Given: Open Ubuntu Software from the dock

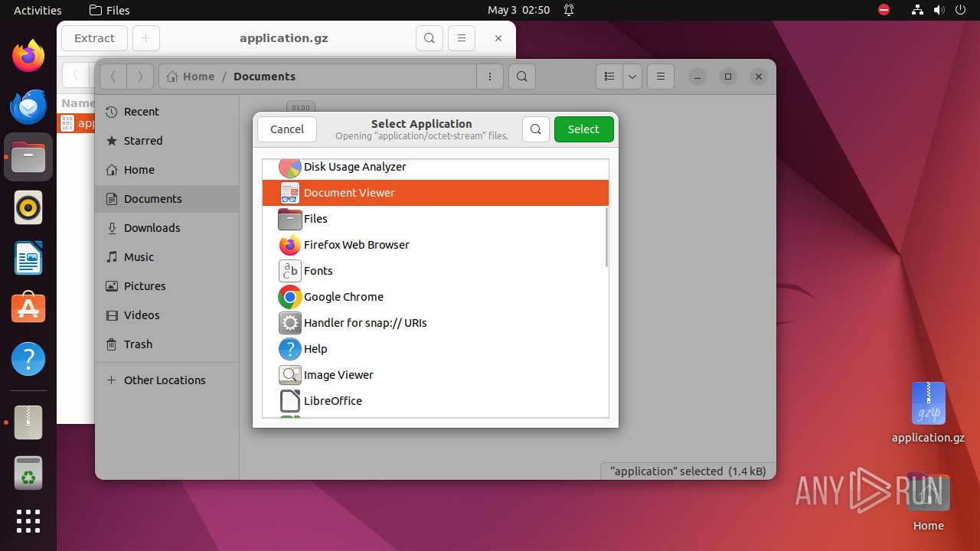Looking at the screenshot, I should pyautogui.click(x=28, y=308).
